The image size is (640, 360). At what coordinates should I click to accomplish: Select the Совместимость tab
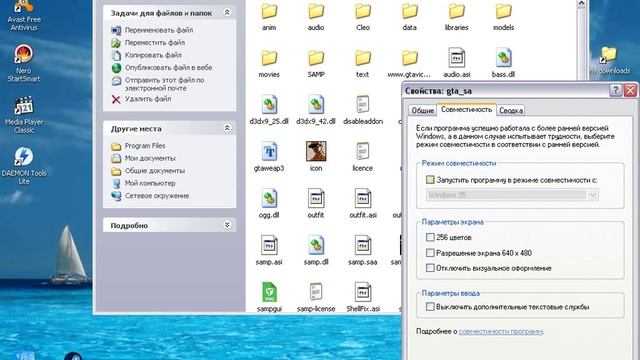tap(466, 109)
